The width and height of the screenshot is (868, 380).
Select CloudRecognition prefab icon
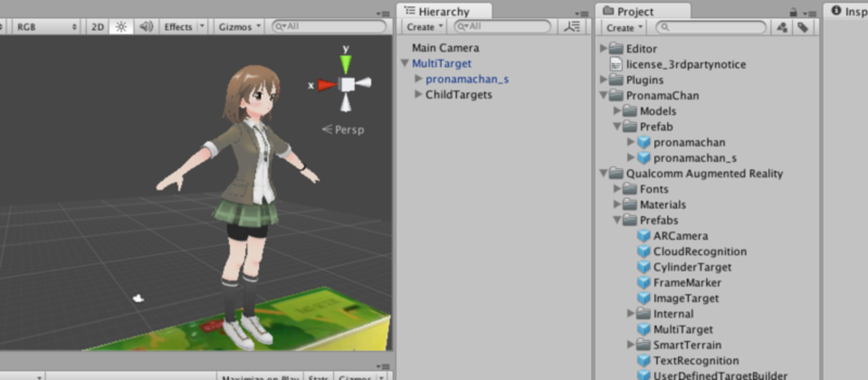point(644,251)
